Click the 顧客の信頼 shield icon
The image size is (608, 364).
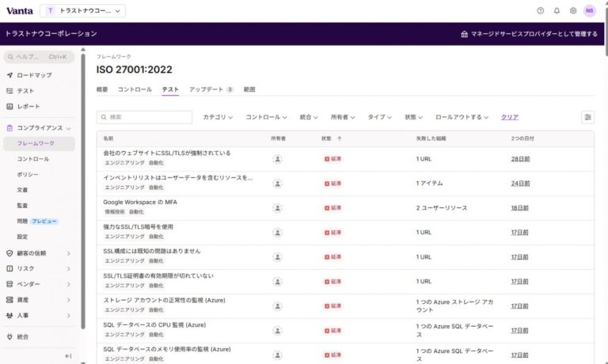coord(9,253)
